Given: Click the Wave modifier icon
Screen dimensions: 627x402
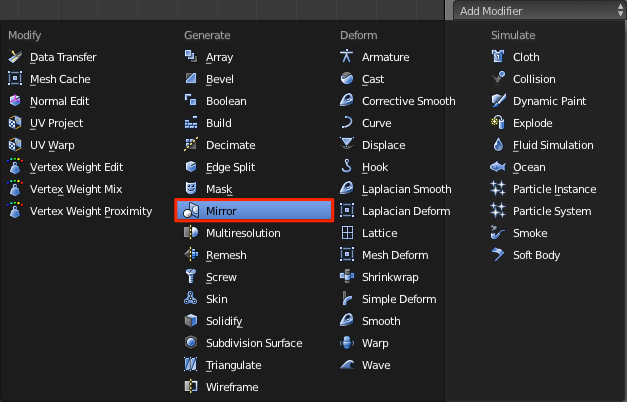Looking at the screenshot, I should (x=347, y=364).
